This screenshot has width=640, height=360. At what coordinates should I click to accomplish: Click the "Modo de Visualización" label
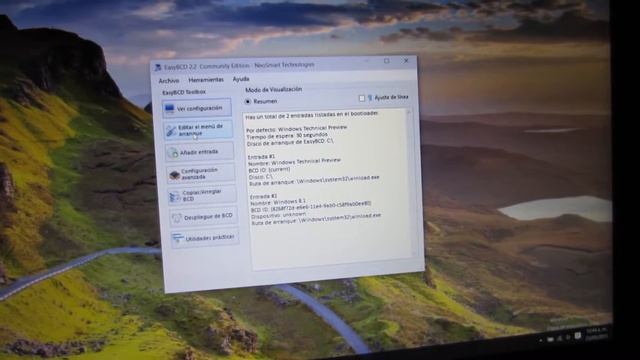point(273,89)
